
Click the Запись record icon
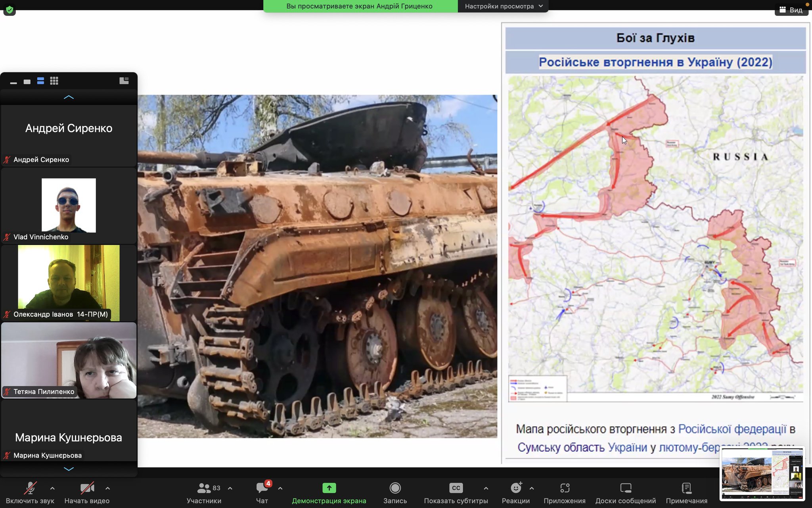pos(395,488)
